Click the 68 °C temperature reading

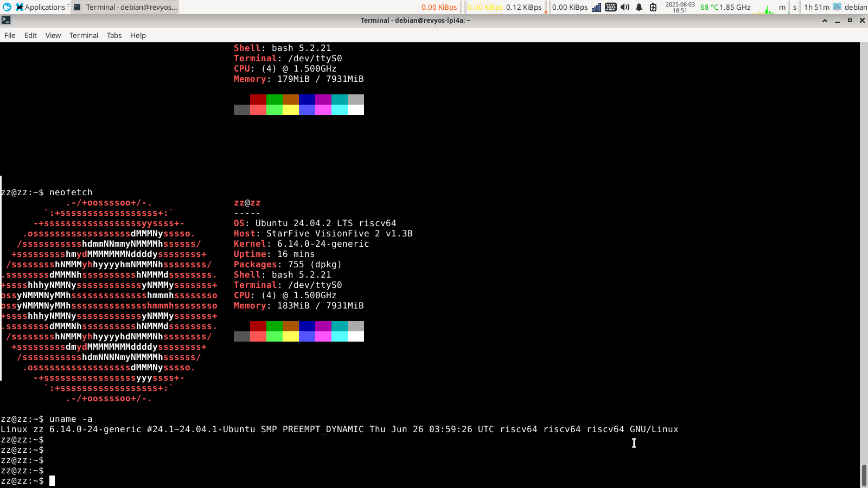point(709,7)
